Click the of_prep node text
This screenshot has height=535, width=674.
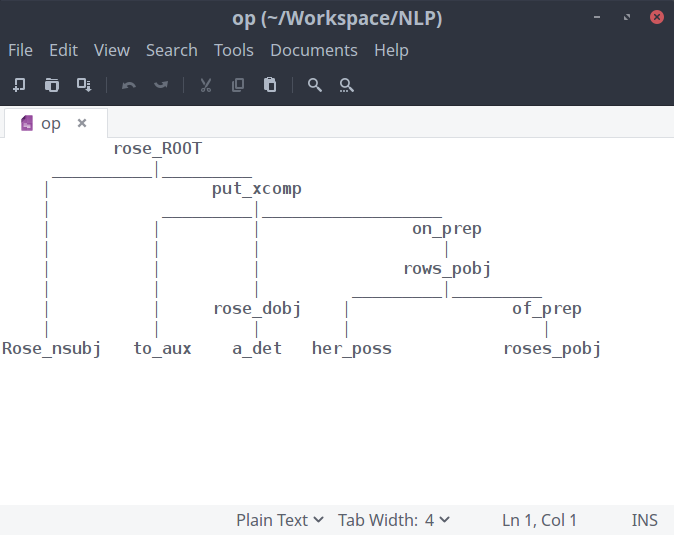(x=547, y=309)
